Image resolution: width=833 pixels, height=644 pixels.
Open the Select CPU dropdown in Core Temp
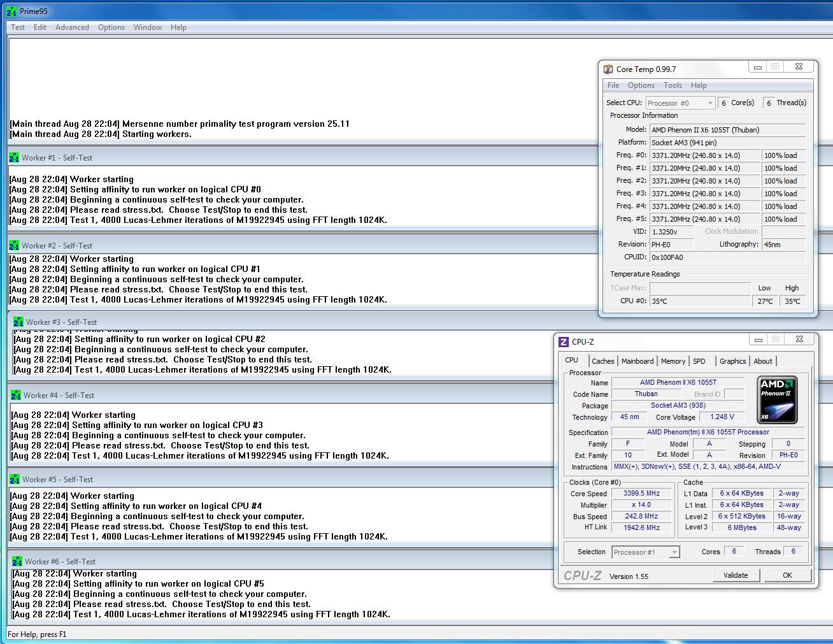pos(681,103)
